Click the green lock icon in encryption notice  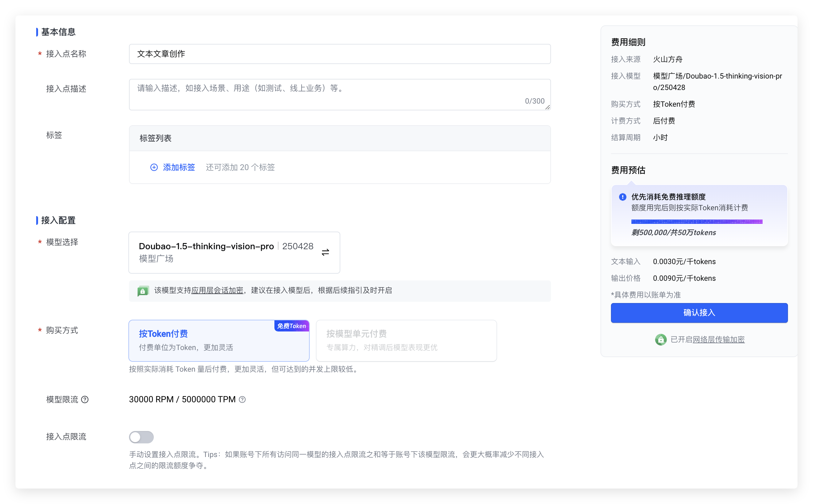tap(143, 291)
